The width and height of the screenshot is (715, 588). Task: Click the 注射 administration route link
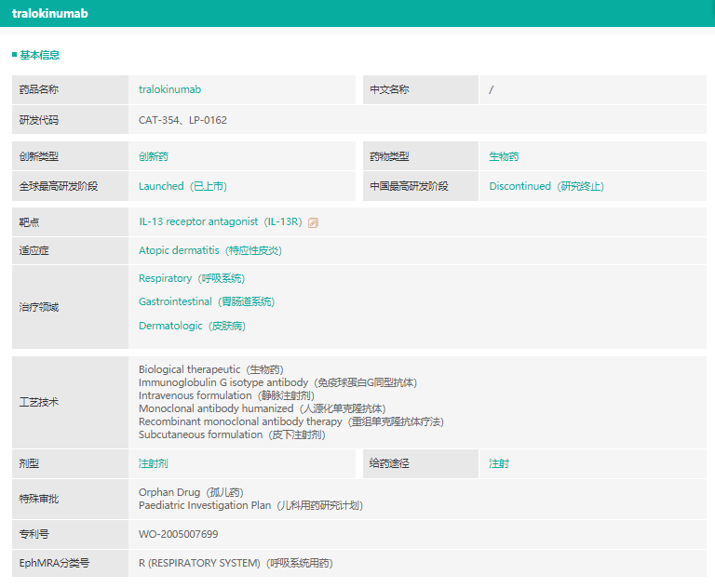point(499,463)
